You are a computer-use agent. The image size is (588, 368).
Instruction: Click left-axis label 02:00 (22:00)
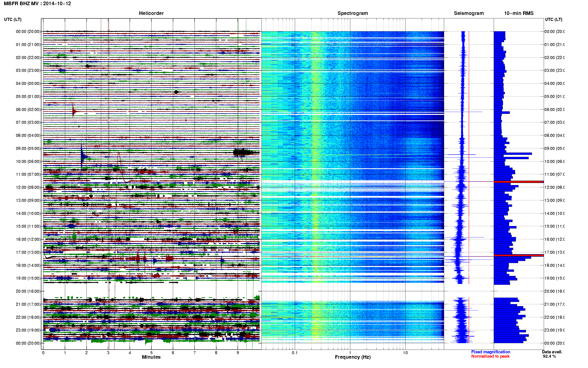tap(28, 58)
